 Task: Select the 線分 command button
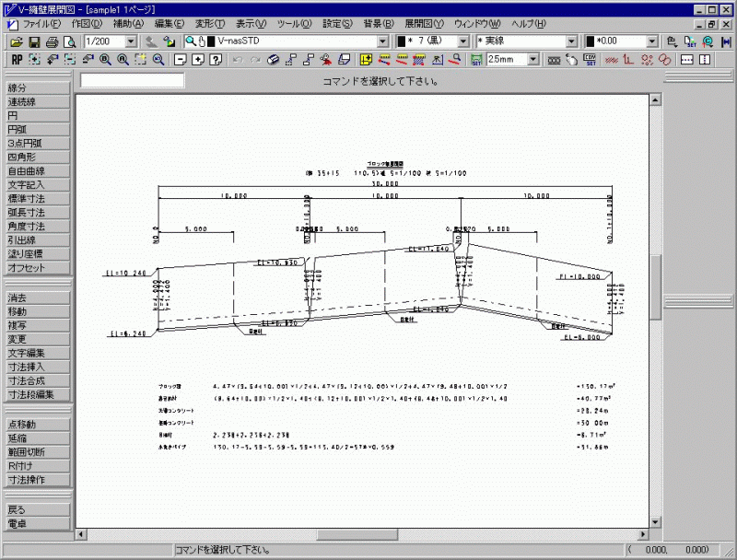tap(36, 88)
